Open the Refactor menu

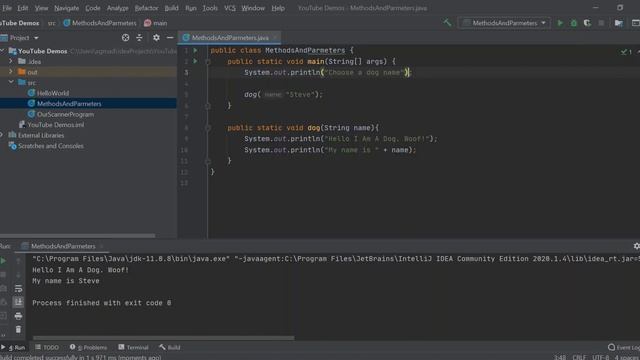click(146, 8)
